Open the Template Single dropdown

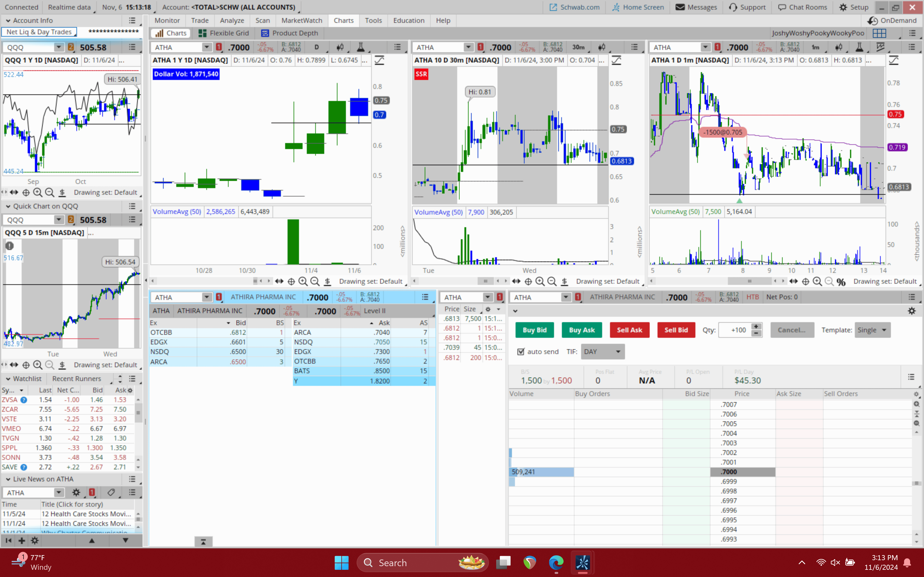[872, 330]
